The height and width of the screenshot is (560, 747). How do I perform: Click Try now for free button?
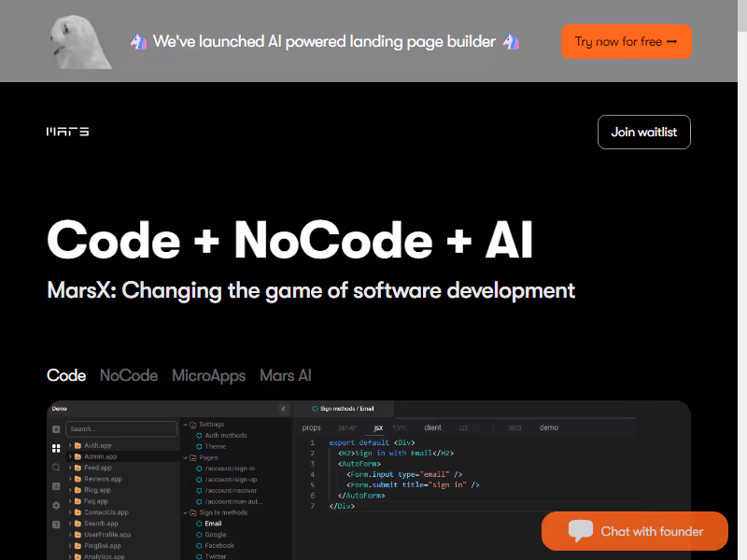[627, 42]
